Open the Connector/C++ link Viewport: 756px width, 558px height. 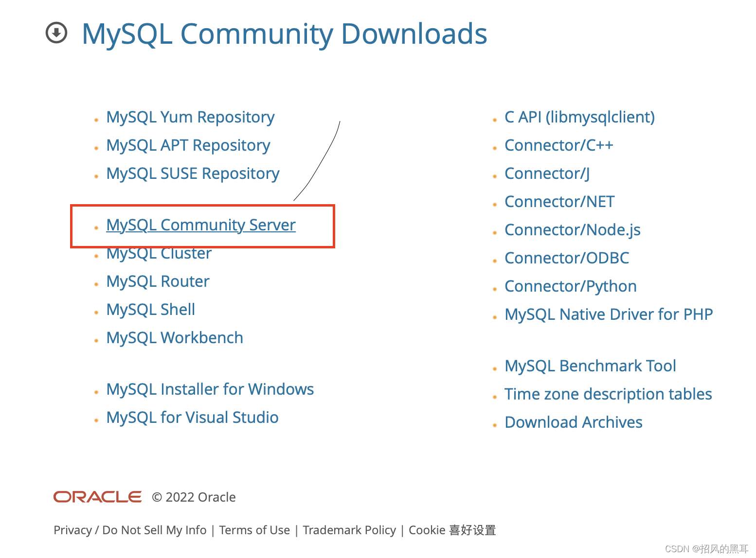[559, 145]
